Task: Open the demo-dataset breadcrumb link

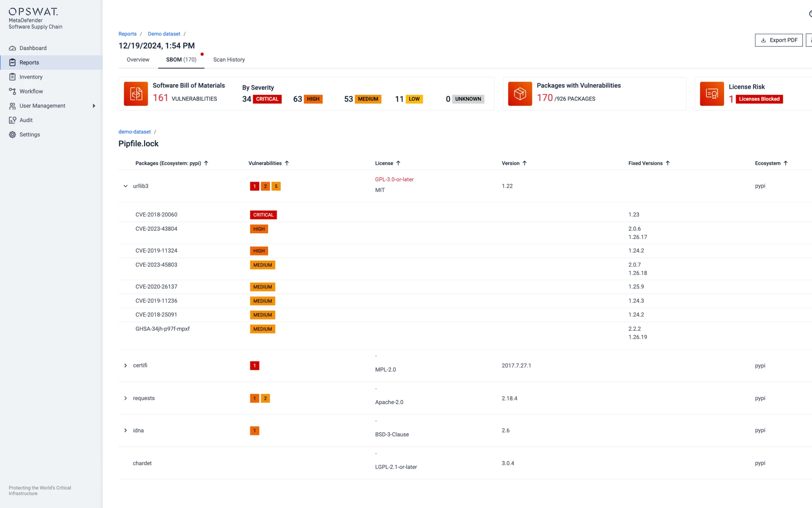Action: (x=134, y=132)
